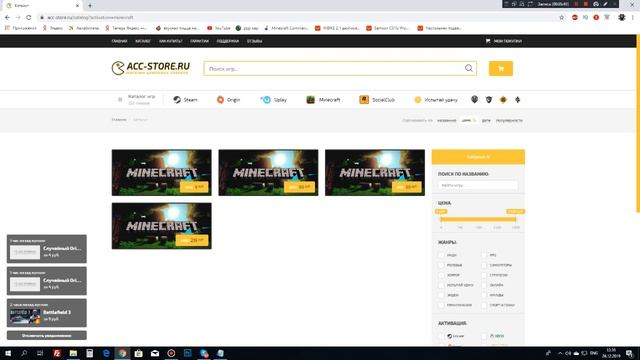Open the Отзывы menu item
The height and width of the screenshot is (360, 640).
[x=254, y=41]
